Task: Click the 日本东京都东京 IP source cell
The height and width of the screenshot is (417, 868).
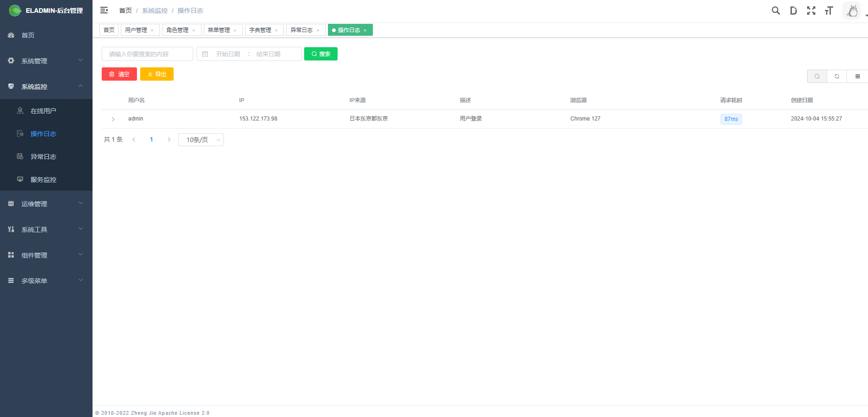Action: (369, 119)
